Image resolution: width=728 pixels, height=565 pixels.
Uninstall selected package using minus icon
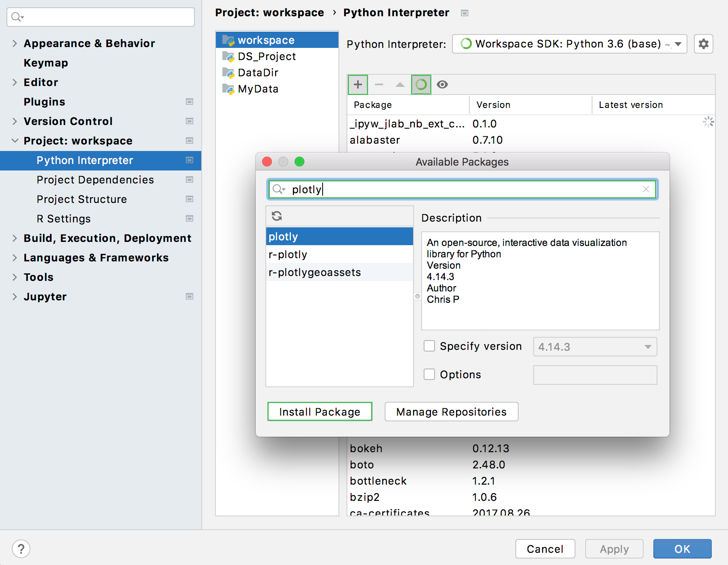[379, 84]
